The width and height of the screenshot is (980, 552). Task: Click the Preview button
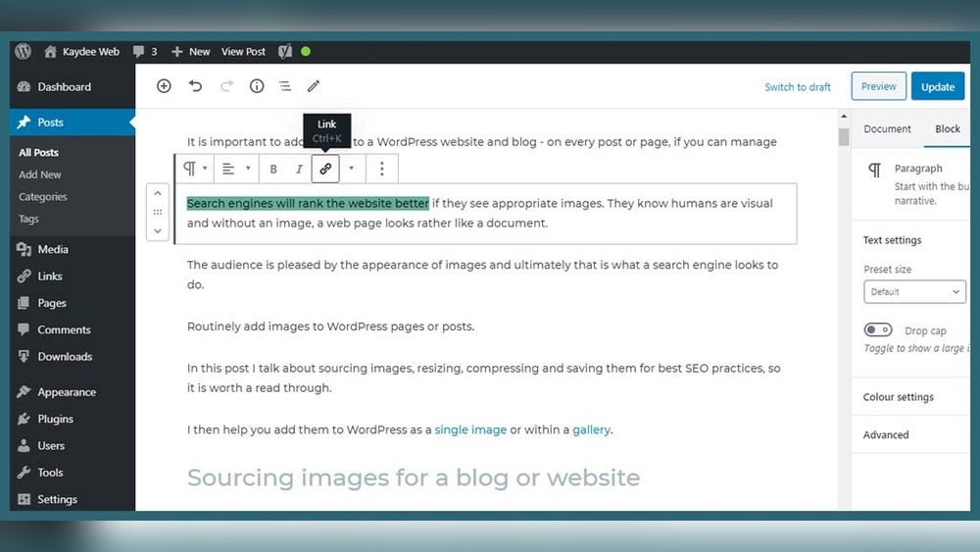pos(878,86)
